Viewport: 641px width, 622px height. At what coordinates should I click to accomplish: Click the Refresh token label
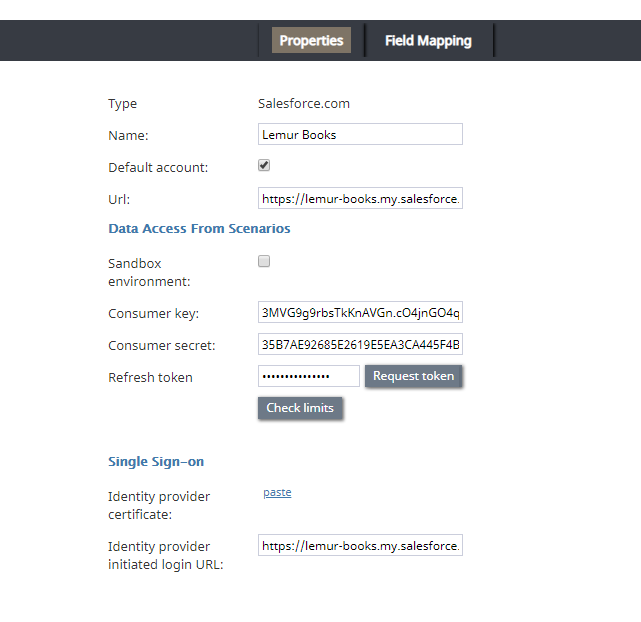pos(150,378)
